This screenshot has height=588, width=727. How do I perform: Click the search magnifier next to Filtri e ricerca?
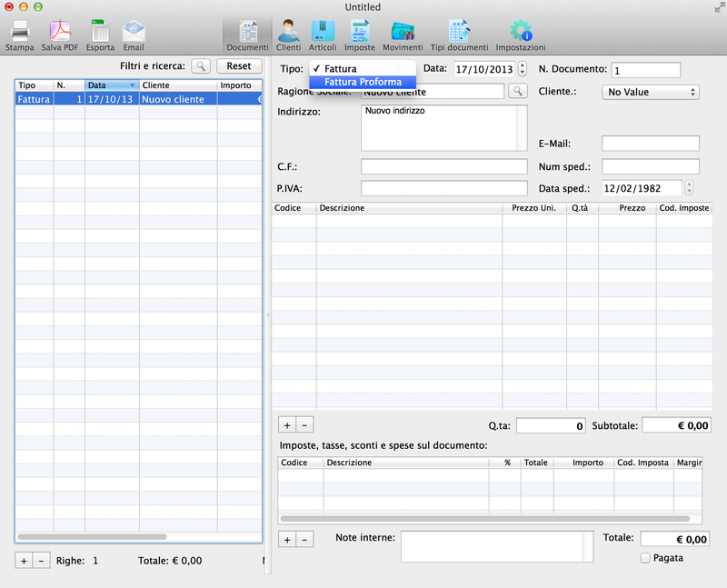click(201, 65)
